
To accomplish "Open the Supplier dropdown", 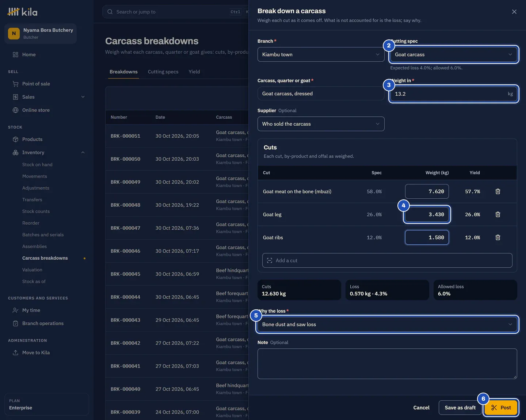I will [321, 124].
